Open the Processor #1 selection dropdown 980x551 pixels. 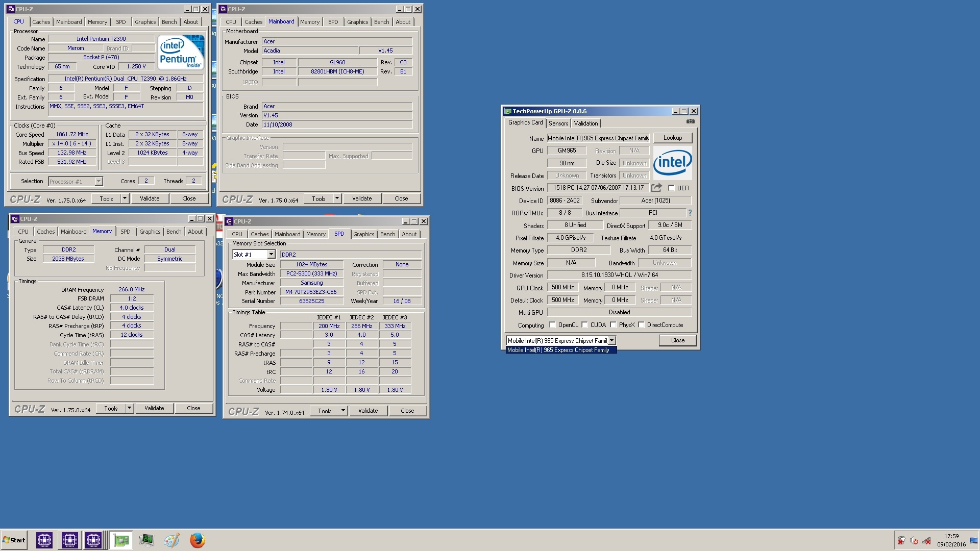(99, 182)
